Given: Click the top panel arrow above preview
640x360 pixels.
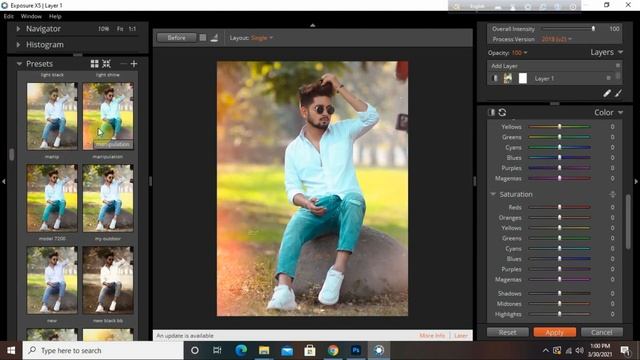Looking at the screenshot, I should click(x=313, y=25).
